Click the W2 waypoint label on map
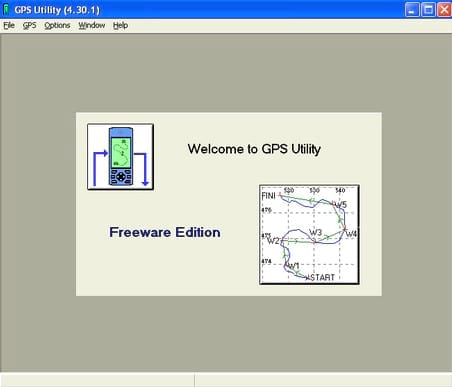Viewport: 452px width, 387px height. (273, 241)
